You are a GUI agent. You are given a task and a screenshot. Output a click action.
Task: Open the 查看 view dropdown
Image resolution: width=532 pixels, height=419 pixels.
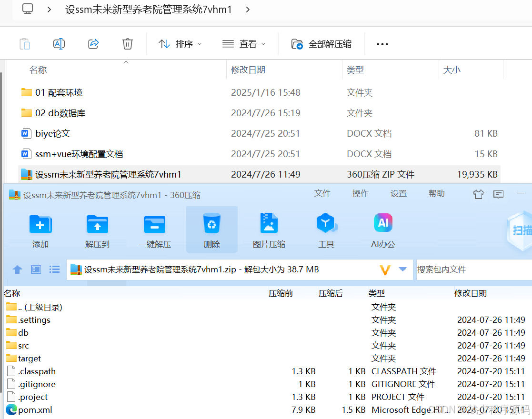243,44
